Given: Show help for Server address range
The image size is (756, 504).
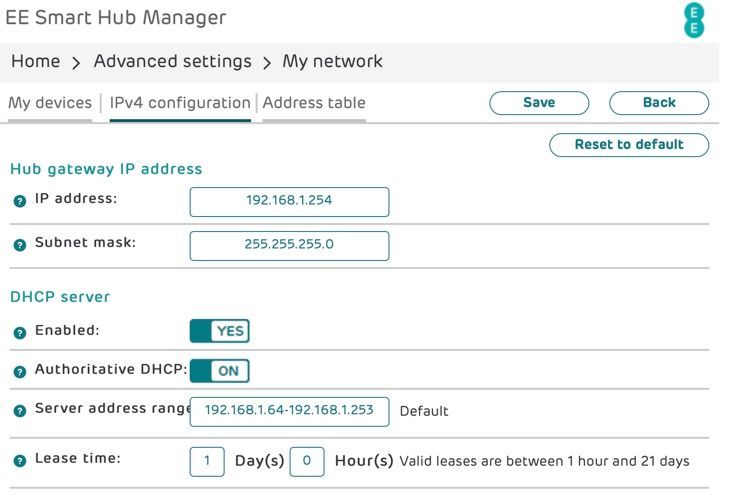Looking at the screenshot, I should coord(20,411).
